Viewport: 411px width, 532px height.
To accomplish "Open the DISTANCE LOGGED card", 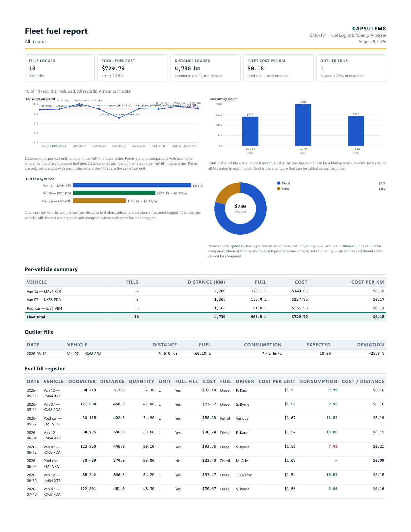I will click(x=205, y=68).
